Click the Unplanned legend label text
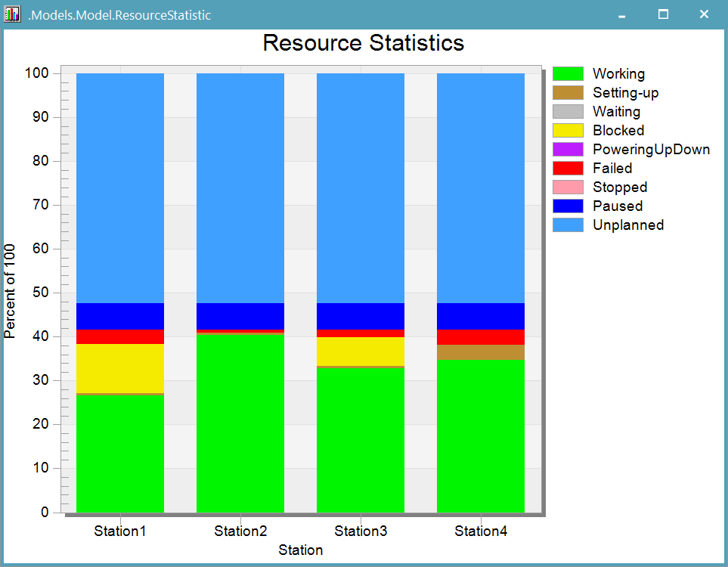Screen dimensions: 728x567 [x=627, y=225]
